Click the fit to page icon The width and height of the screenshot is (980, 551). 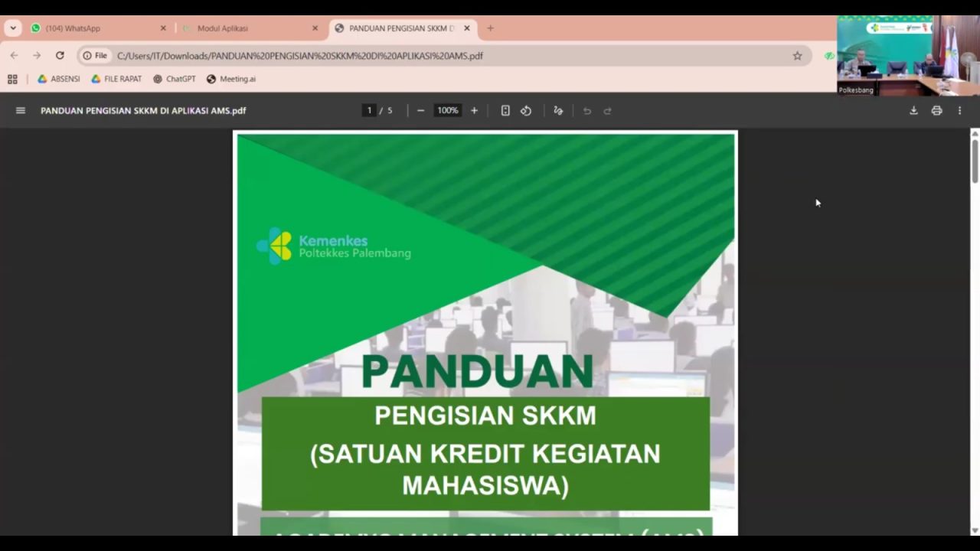505,110
